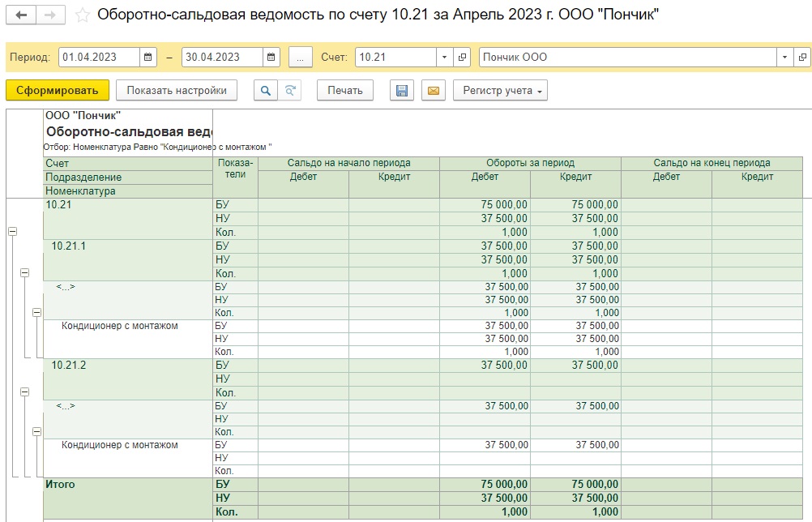Open calendar for start date 01.04.2023
This screenshot has width=812, height=522.
pos(147,57)
